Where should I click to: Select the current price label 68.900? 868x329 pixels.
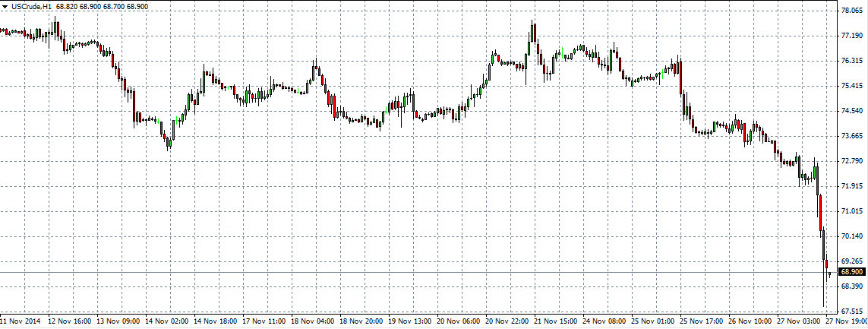point(851,272)
